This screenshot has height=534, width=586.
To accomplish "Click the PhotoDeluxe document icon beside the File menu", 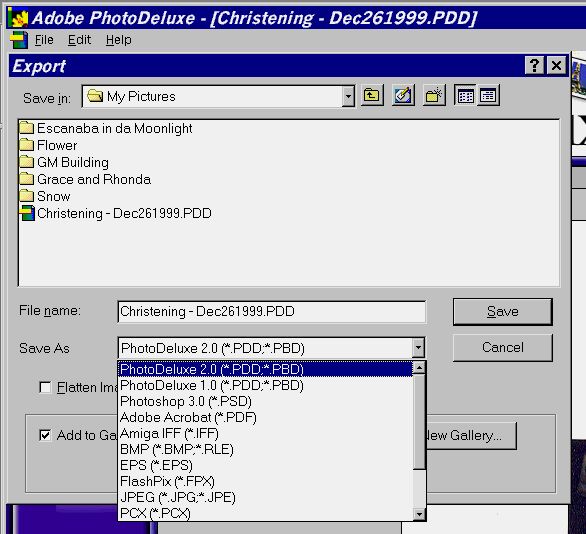I will click(19, 40).
